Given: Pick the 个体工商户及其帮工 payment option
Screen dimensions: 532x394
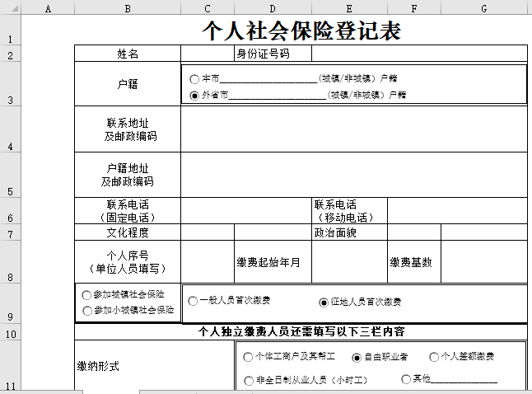Looking at the screenshot, I should click(x=248, y=358).
